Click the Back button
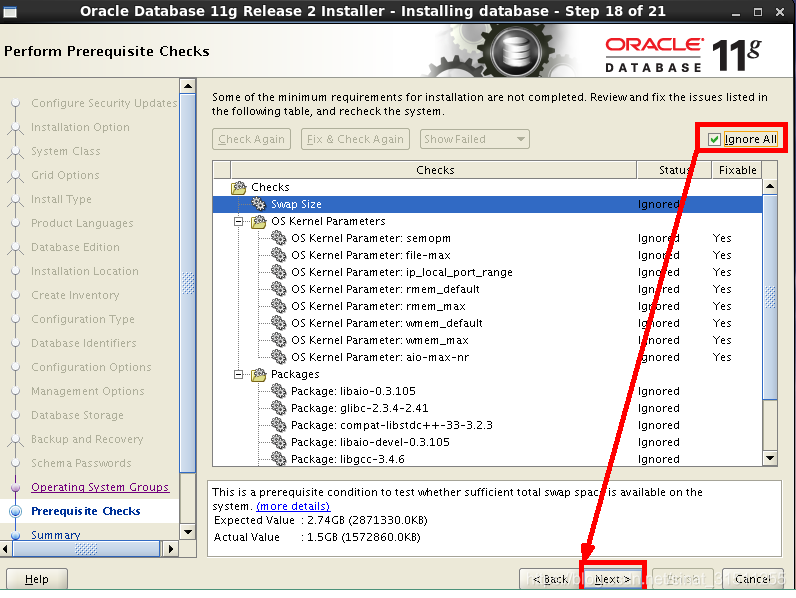 [x=551, y=579]
